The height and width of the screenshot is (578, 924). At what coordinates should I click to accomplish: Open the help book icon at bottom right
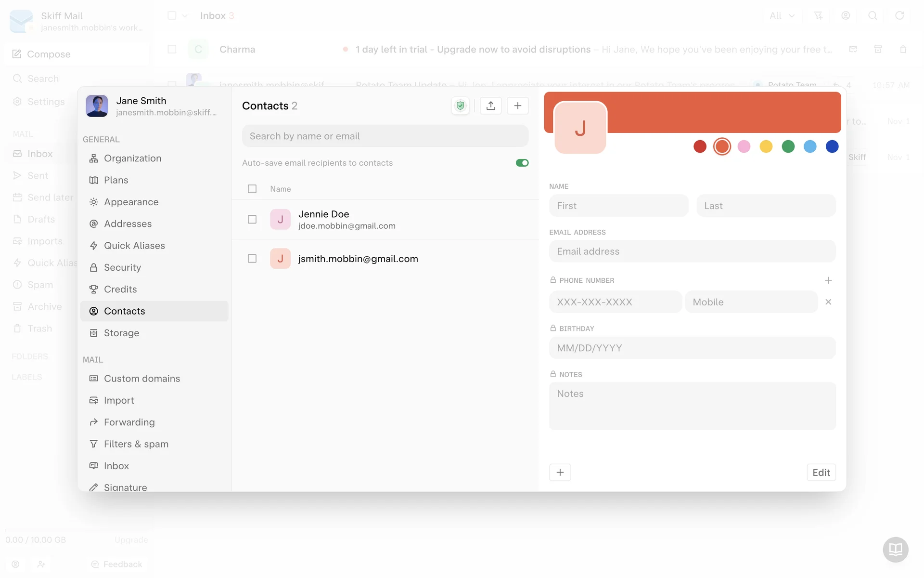pos(895,549)
